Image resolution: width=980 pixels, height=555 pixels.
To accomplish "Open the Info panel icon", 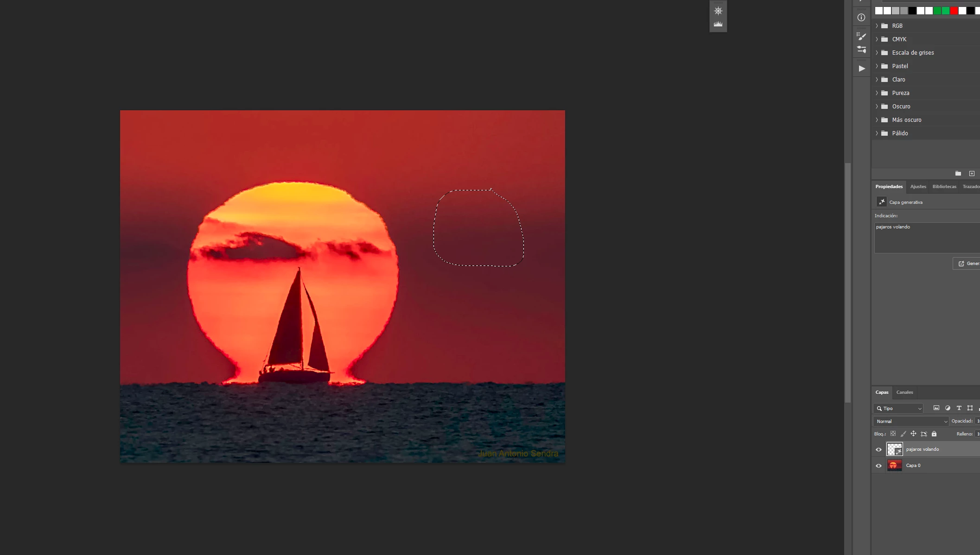I will [861, 18].
